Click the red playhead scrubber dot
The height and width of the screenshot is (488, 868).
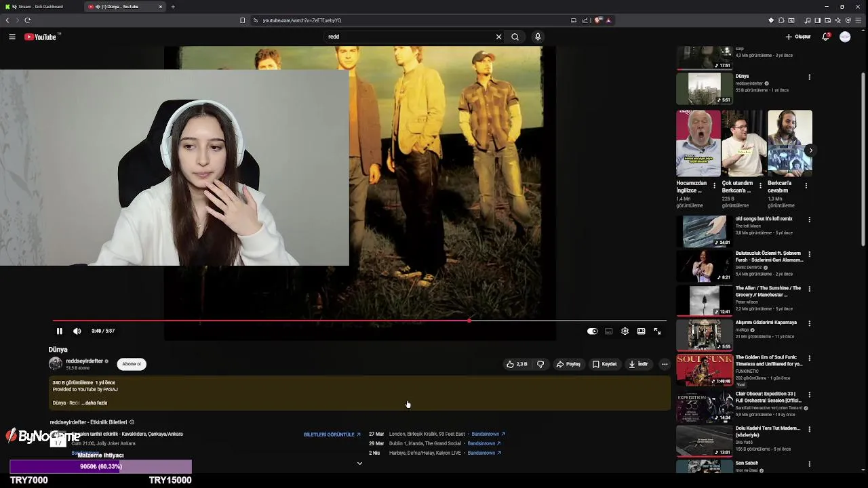click(469, 321)
